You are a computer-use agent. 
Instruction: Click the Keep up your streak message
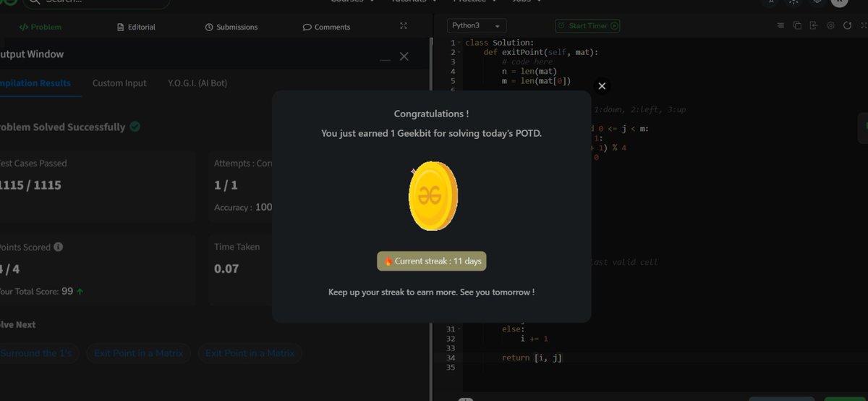[x=432, y=292]
